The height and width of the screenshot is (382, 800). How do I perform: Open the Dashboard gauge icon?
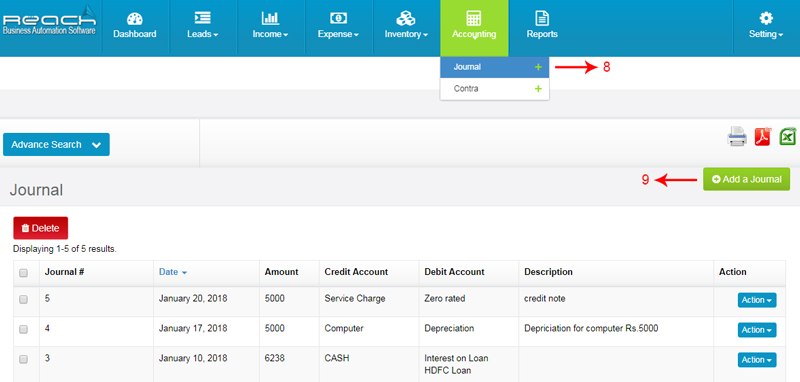pyautogui.click(x=135, y=18)
